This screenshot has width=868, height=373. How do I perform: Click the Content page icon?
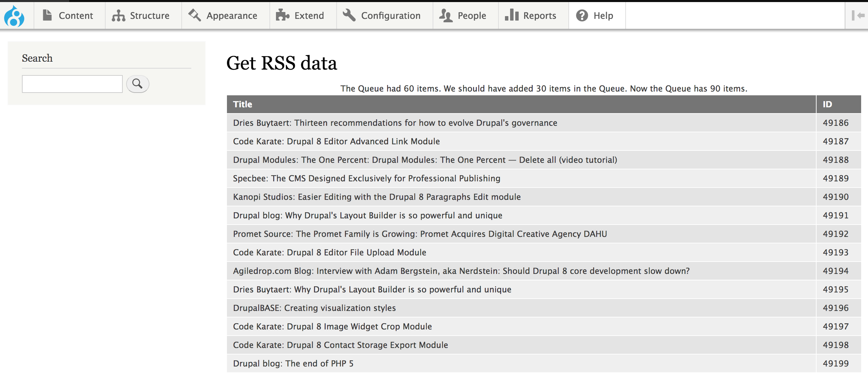point(47,15)
